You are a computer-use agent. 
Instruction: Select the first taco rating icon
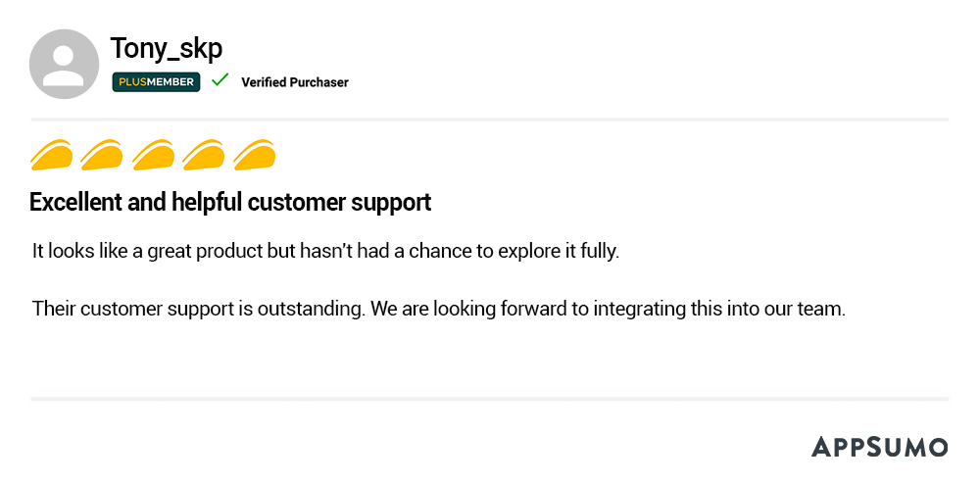tap(52, 155)
